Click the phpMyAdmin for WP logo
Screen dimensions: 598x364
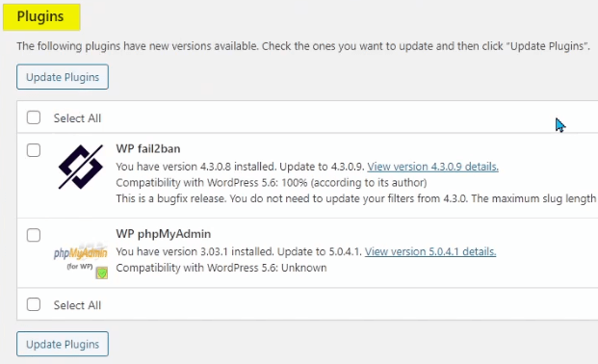point(81,260)
